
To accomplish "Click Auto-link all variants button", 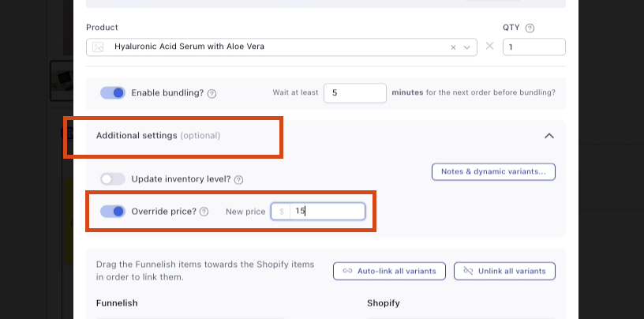I will [390, 271].
